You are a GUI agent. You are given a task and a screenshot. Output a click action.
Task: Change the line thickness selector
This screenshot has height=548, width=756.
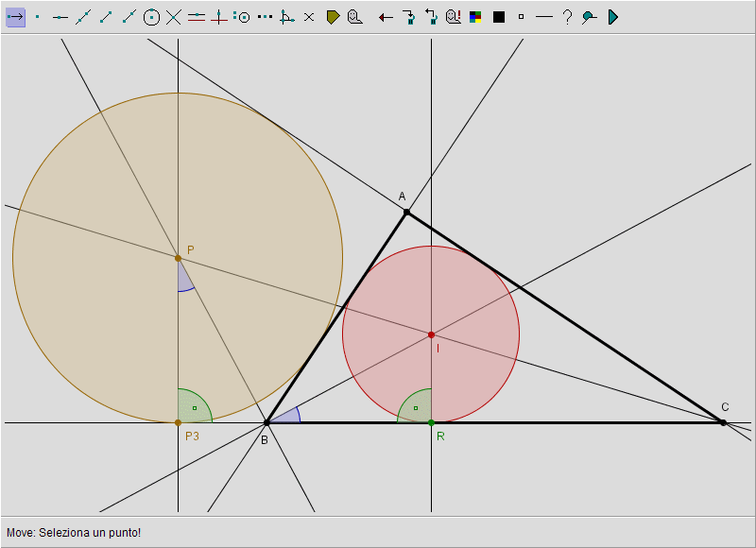543,17
